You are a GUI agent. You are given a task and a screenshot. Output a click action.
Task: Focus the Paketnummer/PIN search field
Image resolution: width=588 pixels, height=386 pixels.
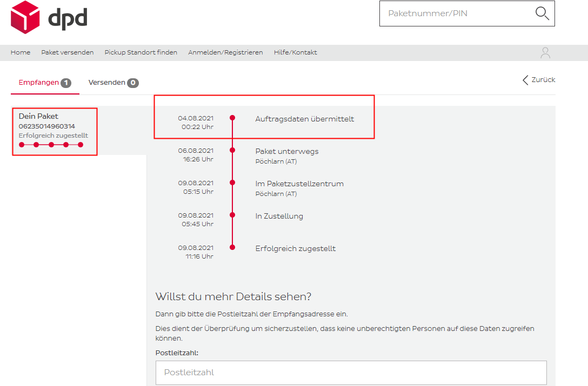tap(454, 13)
